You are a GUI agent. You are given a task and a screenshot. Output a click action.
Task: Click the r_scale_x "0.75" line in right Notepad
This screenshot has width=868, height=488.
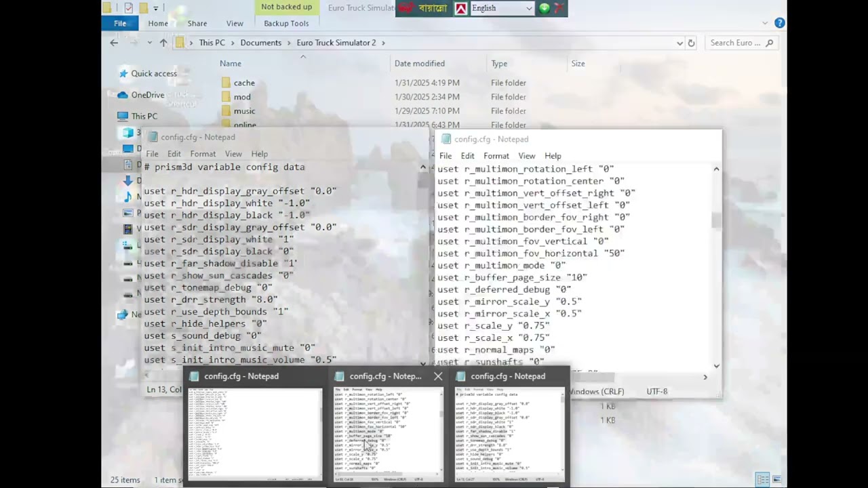point(494,338)
